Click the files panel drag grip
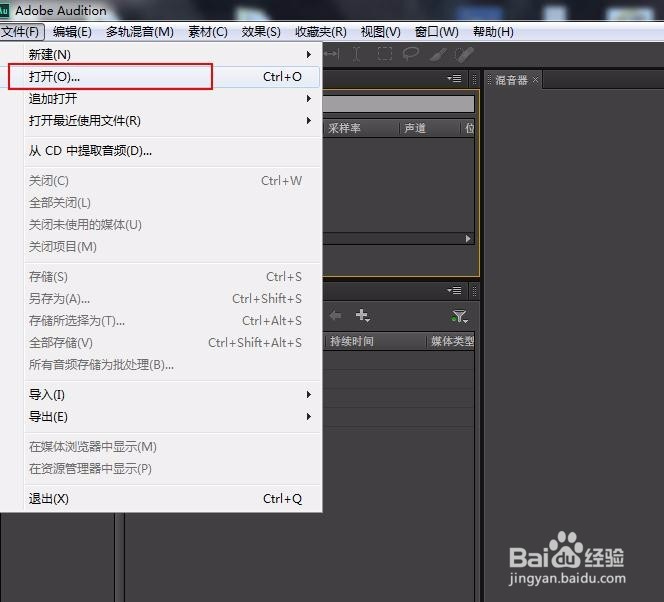The width and height of the screenshot is (664, 602). pos(475,79)
